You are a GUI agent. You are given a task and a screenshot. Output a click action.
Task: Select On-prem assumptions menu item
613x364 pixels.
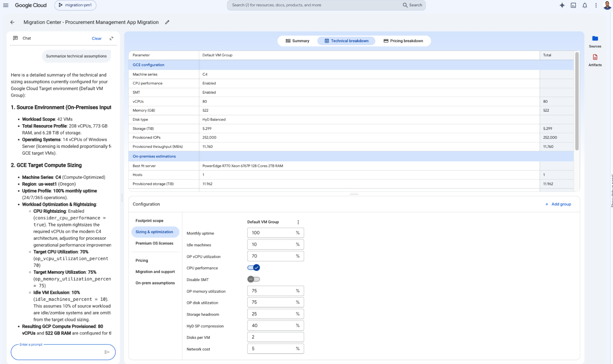point(155,283)
